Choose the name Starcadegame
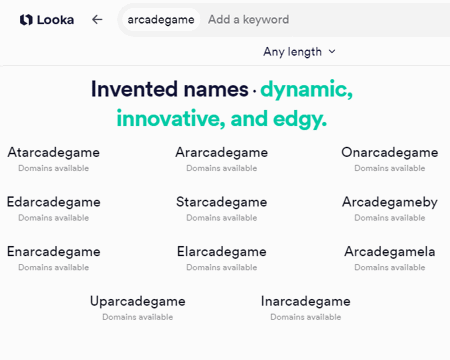Screen dimensions: 450x360 coord(222,202)
